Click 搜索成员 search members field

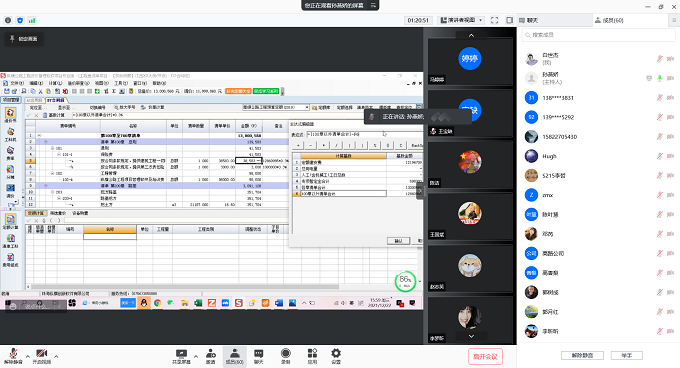coord(599,35)
